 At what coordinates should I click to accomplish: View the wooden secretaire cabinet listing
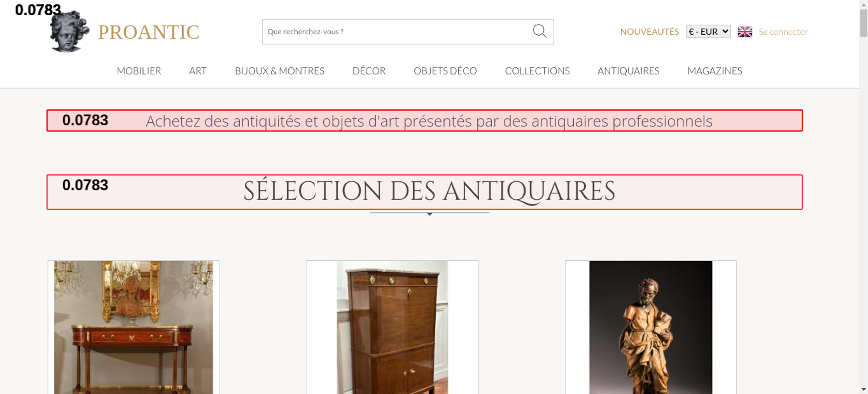click(392, 327)
